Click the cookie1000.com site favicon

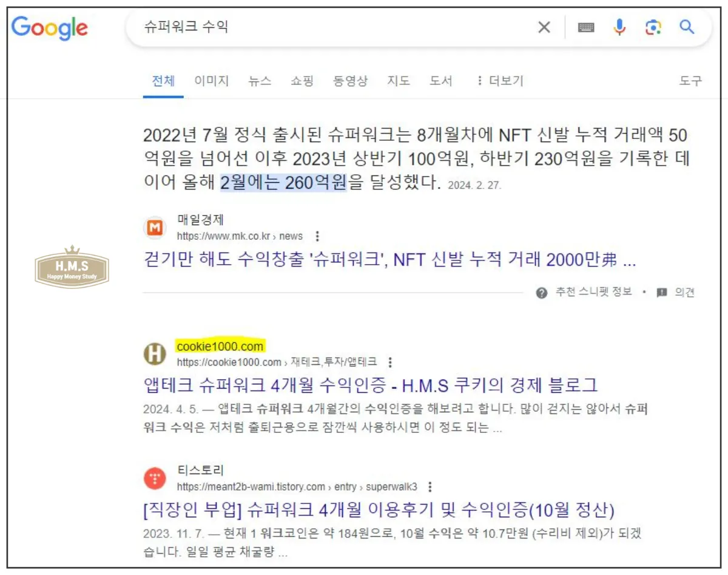155,354
